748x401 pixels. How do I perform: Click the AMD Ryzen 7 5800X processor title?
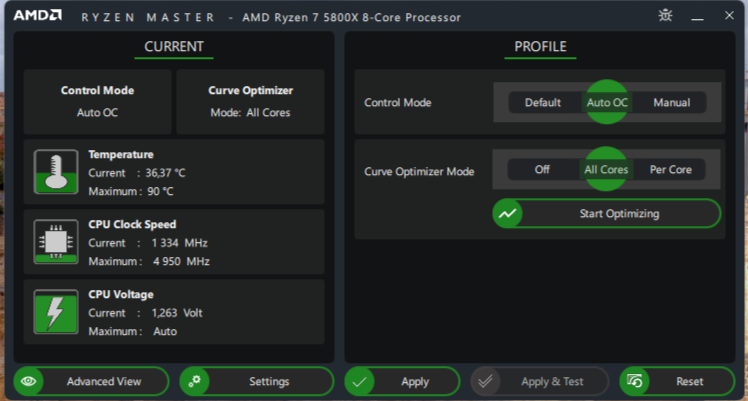(x=352, y=18)
